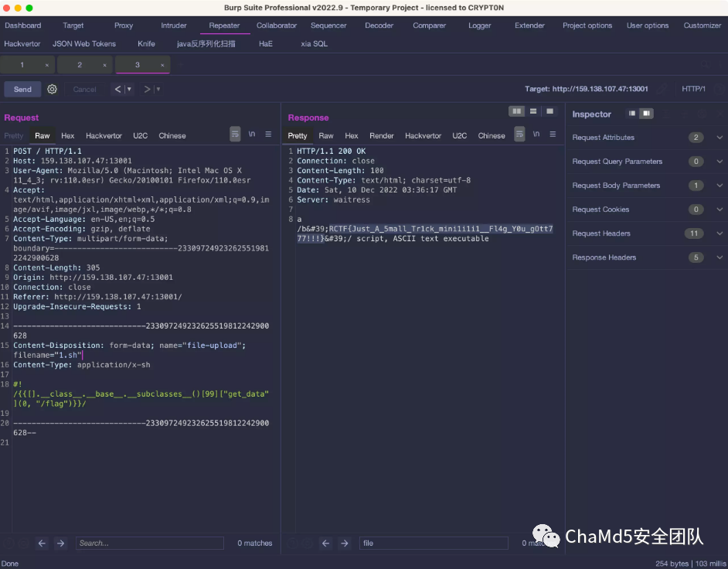Place cursor after filename="1.sh" in request
Viewport: 728px width, 569px height.
point(83,356)
